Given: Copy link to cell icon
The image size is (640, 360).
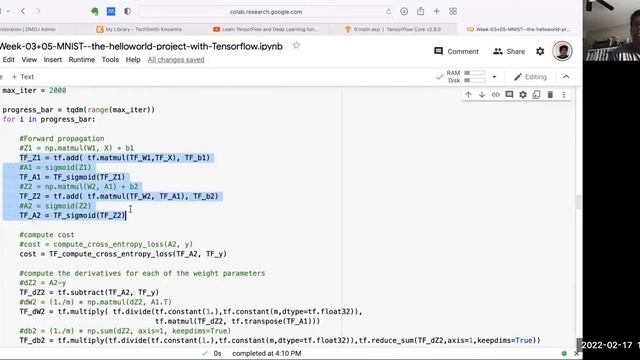Looking at the screenshot, I should click(496, 95).
